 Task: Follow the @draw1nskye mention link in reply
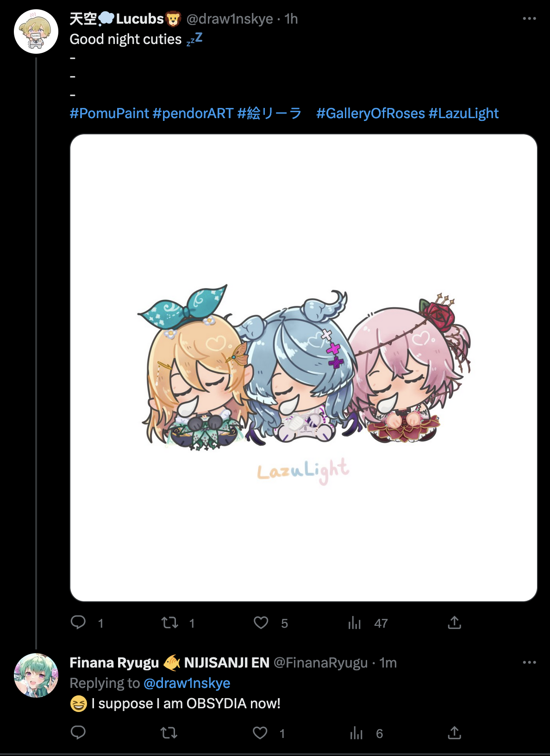187,683
